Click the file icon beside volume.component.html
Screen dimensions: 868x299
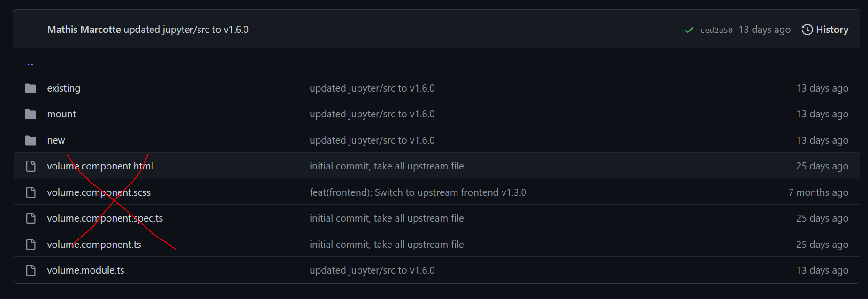[x=30, y=166]
